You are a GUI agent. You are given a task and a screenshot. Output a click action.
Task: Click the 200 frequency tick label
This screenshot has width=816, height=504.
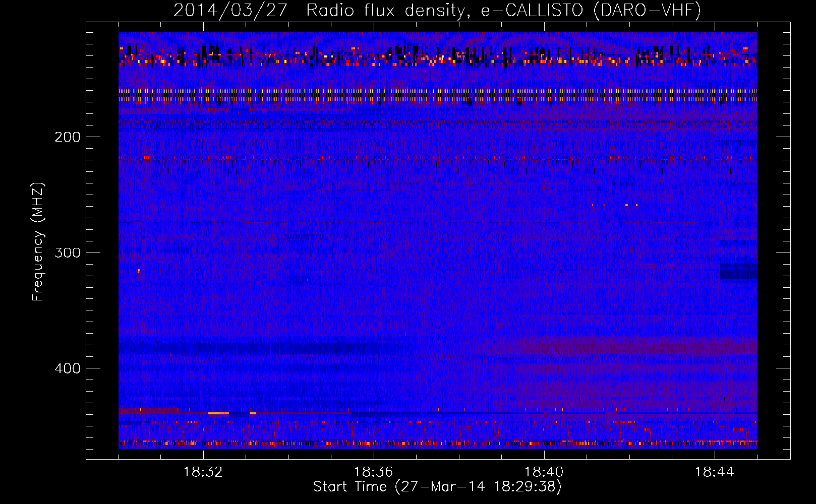[x=68, y=137]
